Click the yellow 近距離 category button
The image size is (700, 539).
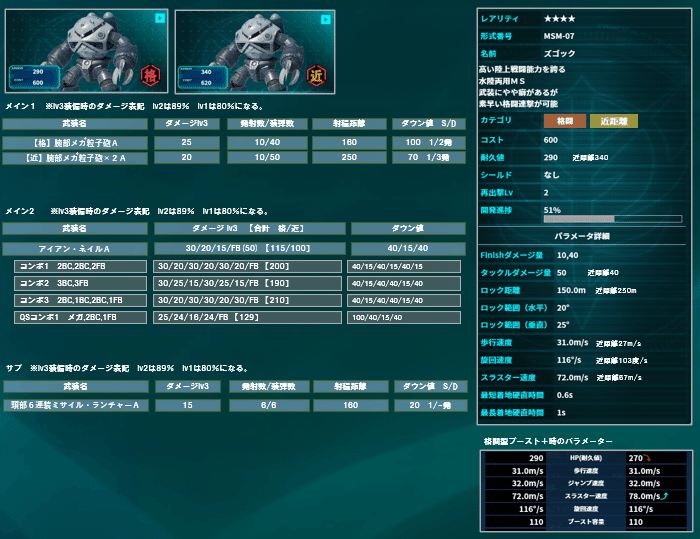pos(614,121)
